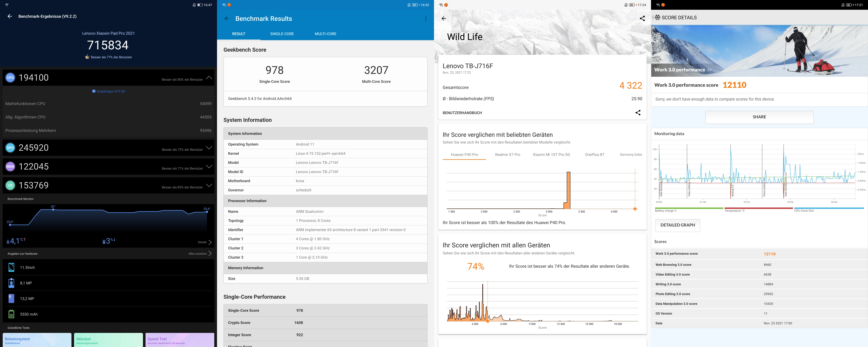Screen dimensions: 868x347
Task: Click the 11.5Inch display size icon
Action: click(x=11, y=267)
